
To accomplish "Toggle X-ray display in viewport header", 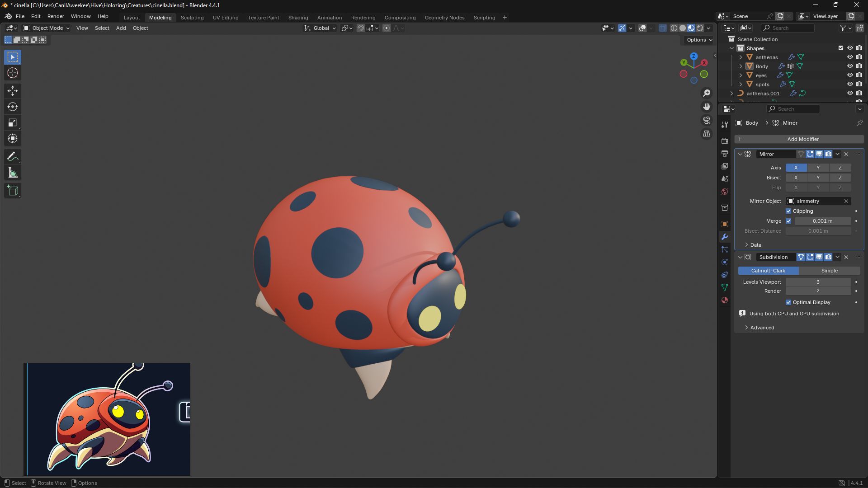I will pyautogui.click(x=663, y=28).
